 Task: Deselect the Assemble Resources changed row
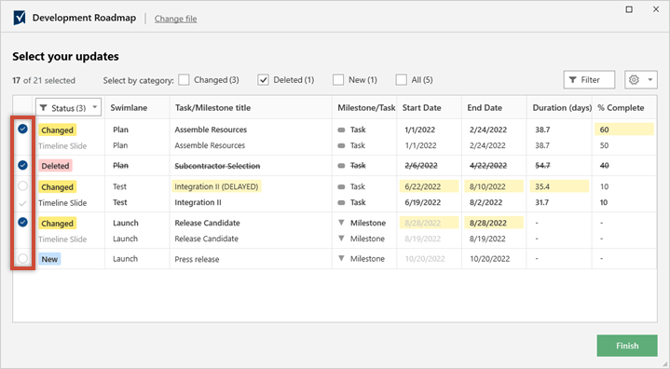click(23, 129)
